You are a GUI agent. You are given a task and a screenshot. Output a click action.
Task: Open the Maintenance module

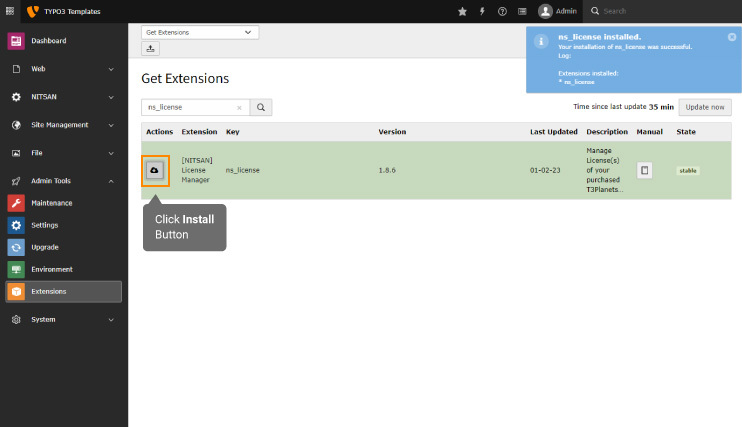[x=52, y=203]
